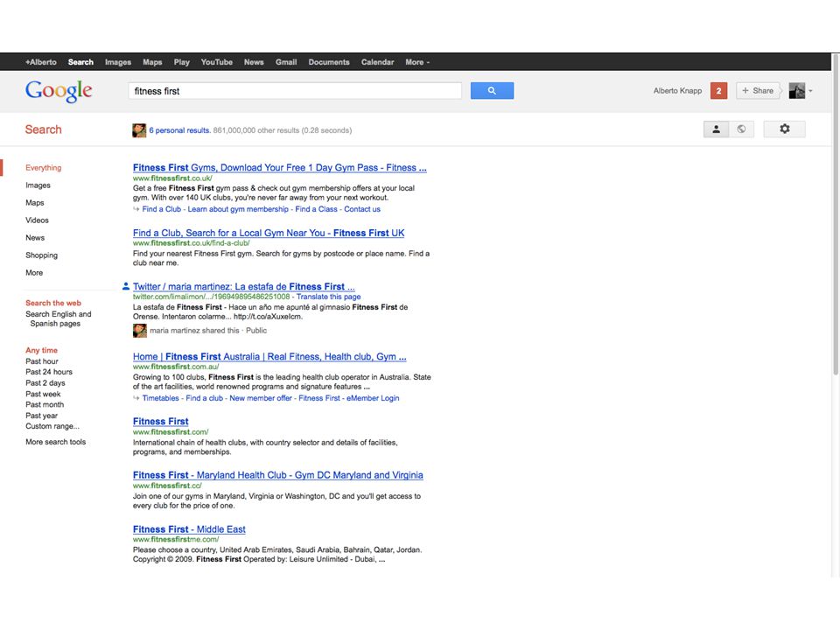
Task: Click the red Search heading
Action: click(x=44, y=129)
